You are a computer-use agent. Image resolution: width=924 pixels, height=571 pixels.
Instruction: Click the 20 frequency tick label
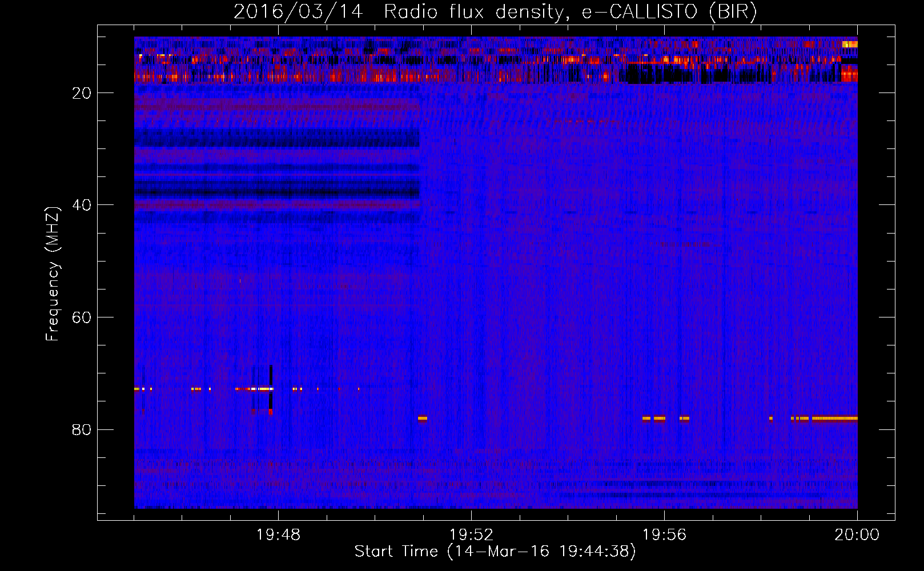(82, 94)
